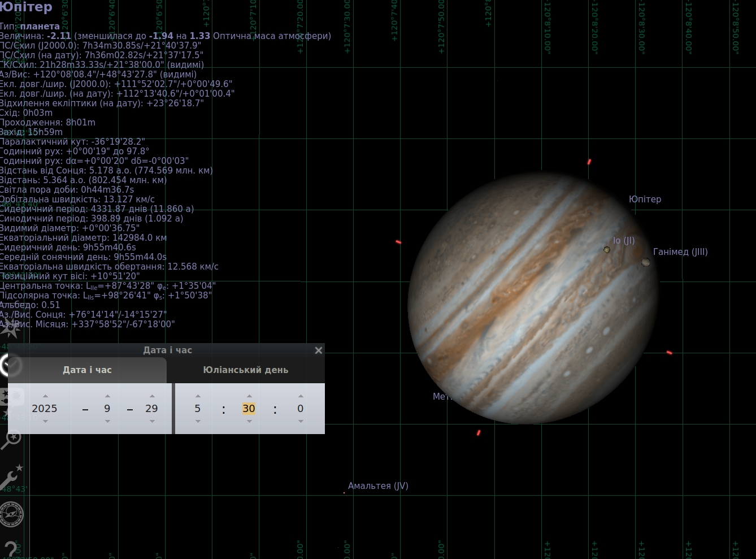Select the Io moon on Jupiter's disk
756x559 pixels.
[x=607, y=250]
